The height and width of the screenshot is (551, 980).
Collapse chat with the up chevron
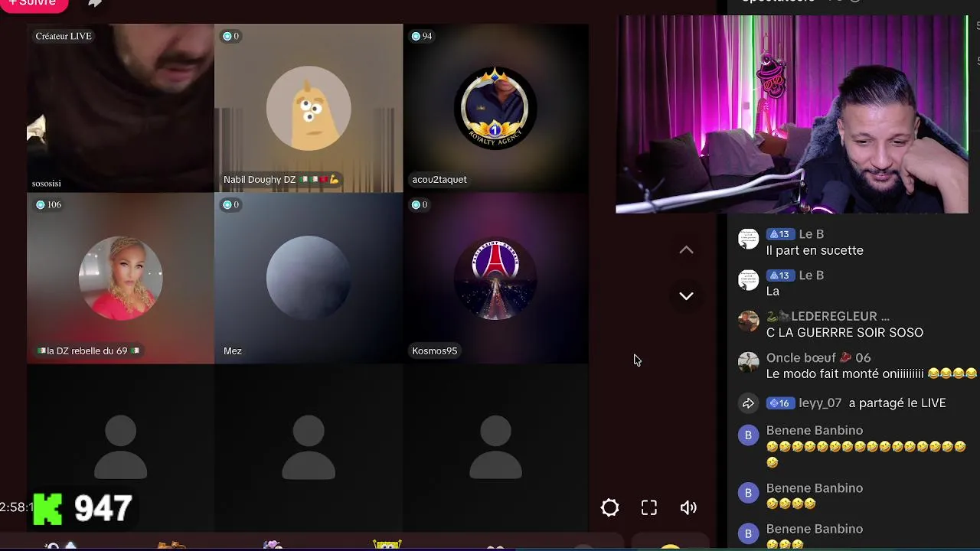686,250
